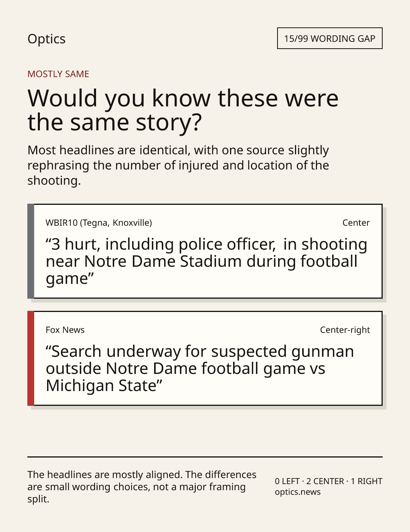
Task: Select the MOSTLY SAME label
Action: point(58,74)
